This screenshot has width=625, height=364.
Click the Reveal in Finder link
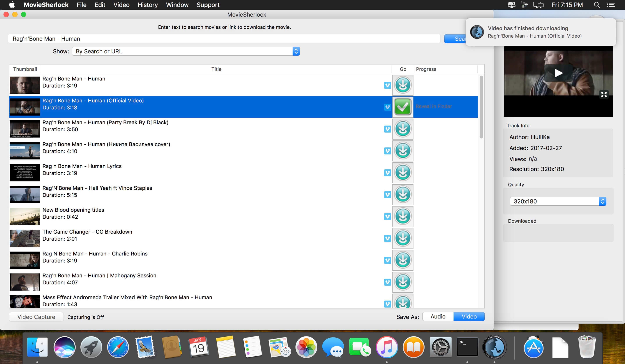pyautogui.click(x=434, y=107)
